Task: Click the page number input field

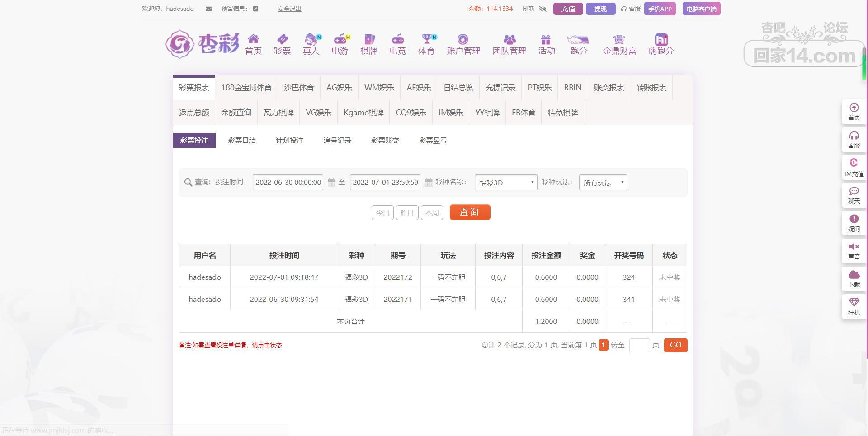Action: [x=639, y=345]
